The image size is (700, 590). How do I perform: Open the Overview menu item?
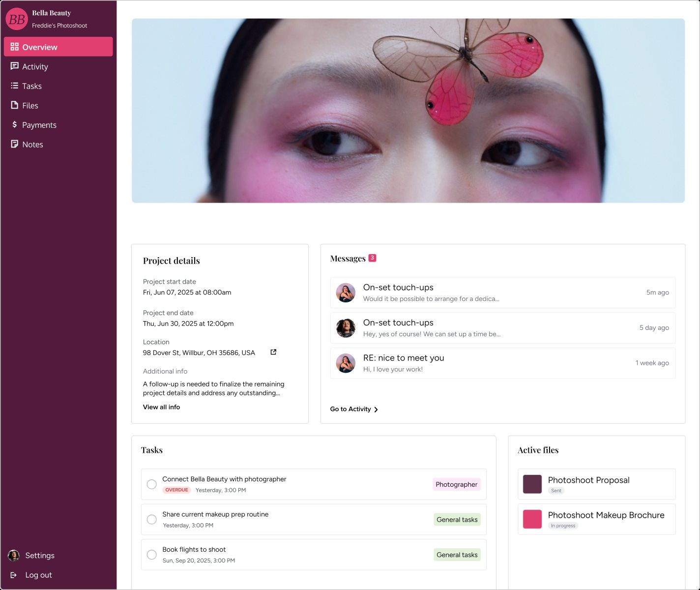(x=58, y=47)
